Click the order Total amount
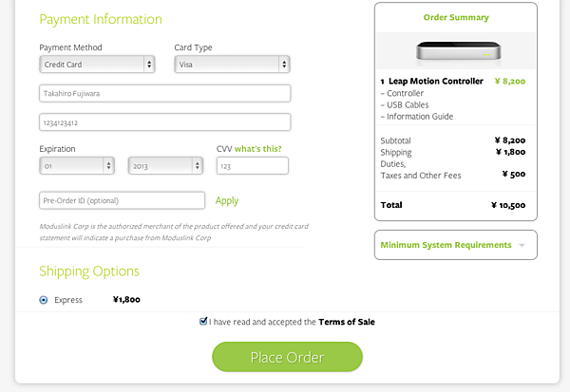Image resolution: width=570 pixels, height=392 pixels. 507,205
